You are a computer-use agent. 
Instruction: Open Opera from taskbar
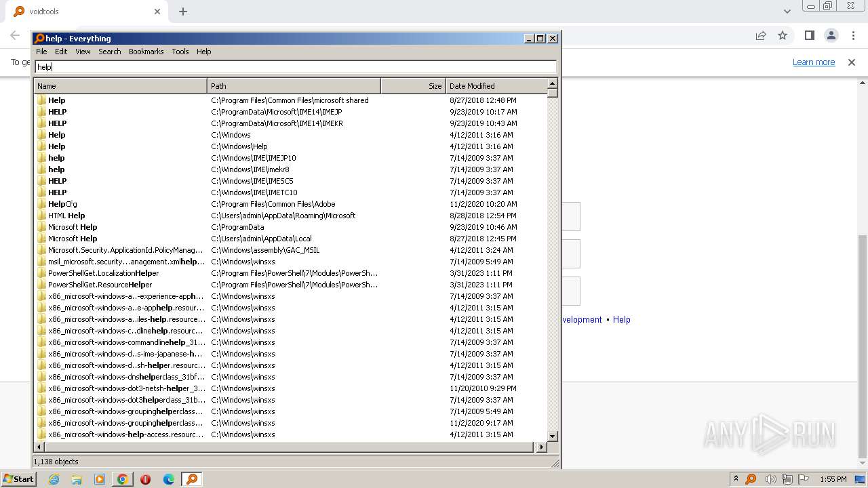pyautogui.click(x=146, y=479)
